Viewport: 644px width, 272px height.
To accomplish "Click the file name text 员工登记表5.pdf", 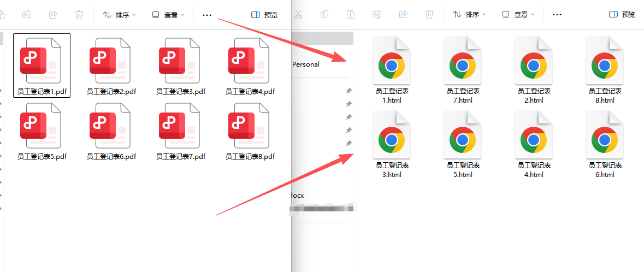I will point(42,157).
